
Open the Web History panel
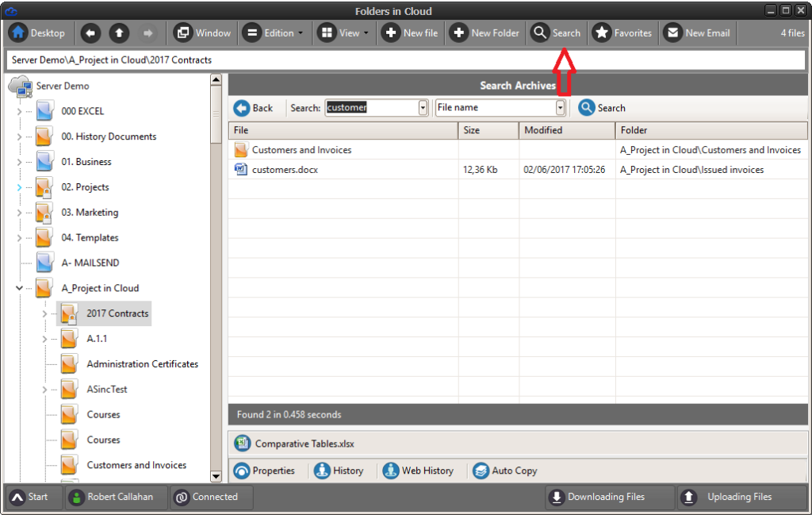point(419,471)
